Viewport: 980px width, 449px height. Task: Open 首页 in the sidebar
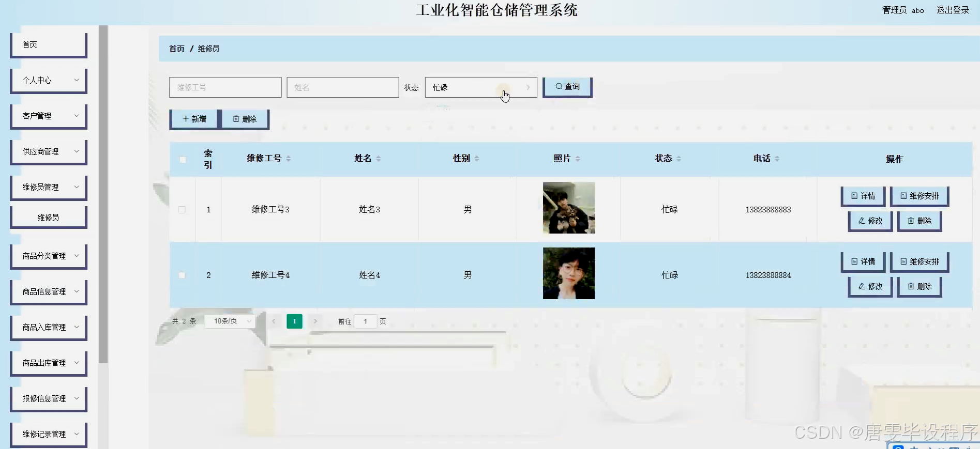point(49,45)
